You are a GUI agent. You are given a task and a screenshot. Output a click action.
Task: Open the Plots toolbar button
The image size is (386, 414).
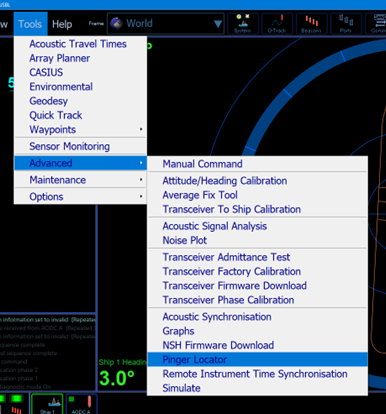coord(346,24)
